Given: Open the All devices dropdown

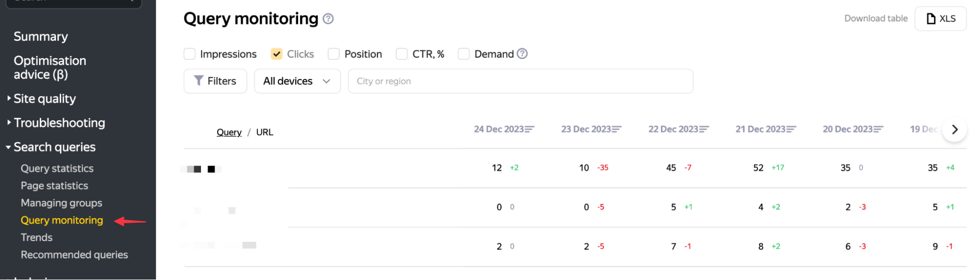Looking at the screenshot, I should [297, 81].
